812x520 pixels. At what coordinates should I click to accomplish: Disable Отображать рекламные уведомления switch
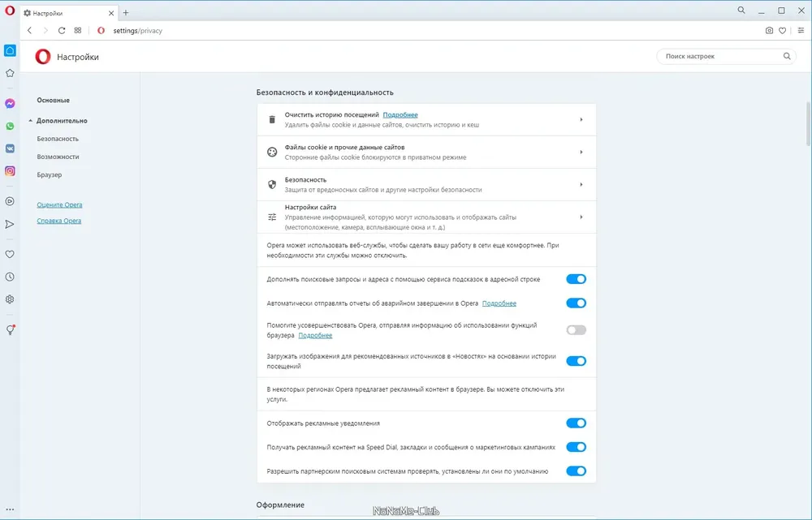click(x=576, y=423)
